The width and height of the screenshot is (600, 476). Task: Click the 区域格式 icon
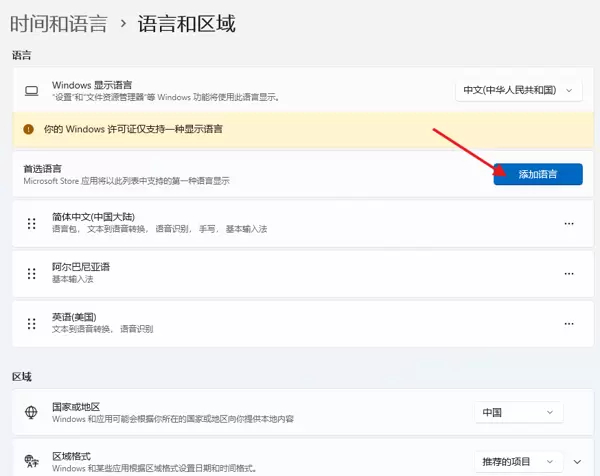31,461
